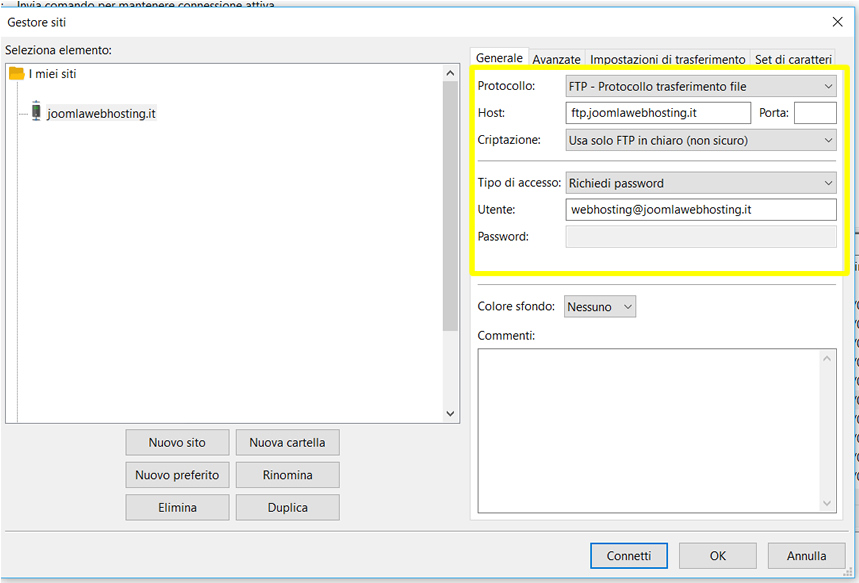This screenshot has height=583, width=859.
Task: Open the Protocollo dropdown
Action: [700, 87]
